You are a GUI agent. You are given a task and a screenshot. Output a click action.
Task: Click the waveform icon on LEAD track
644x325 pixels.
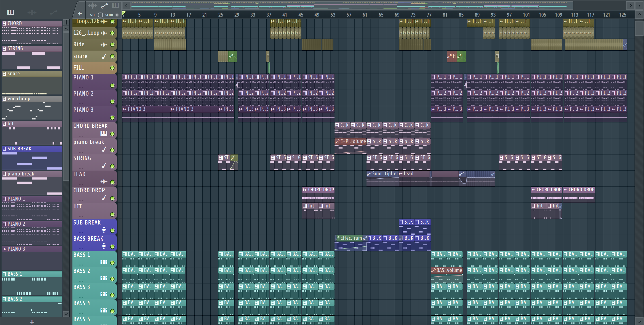[x=104, y=182]
